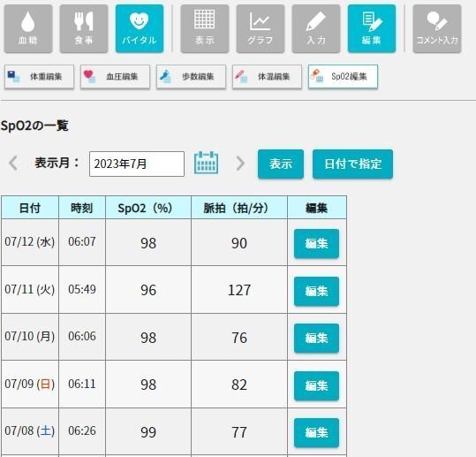
Task: Click the SpO2の一覧 heading
Action: (x=34, y=126)
